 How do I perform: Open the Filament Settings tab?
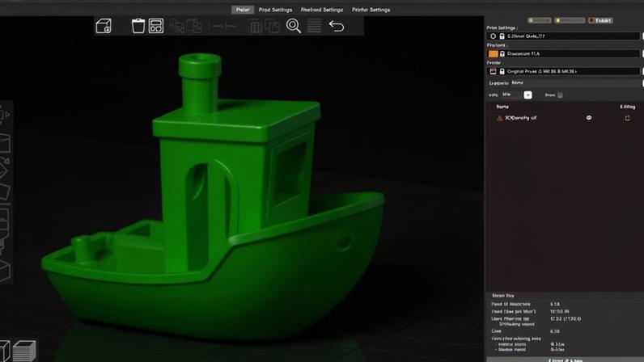[322, 10]
